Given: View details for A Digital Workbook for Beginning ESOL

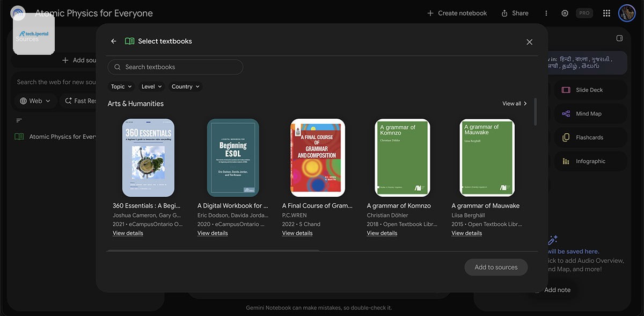Looking at the screenshot, I should point(213,233).
